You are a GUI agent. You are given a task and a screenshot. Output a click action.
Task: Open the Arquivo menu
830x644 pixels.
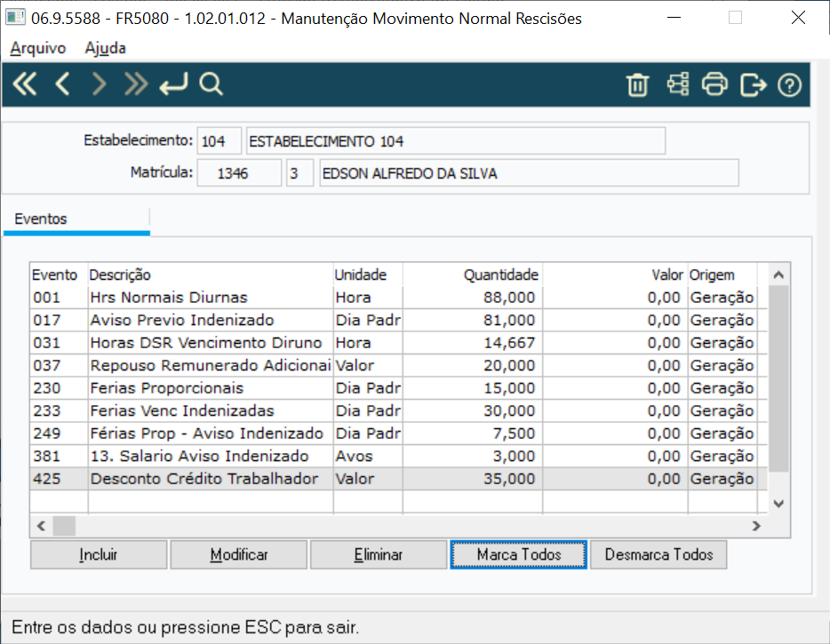pyautogui.click(x=37, y=48)
